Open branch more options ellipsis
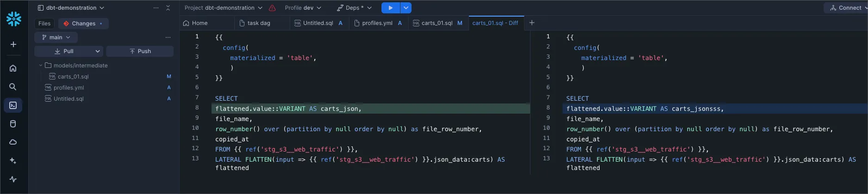 pyautogui.click(x=168, y=37)
